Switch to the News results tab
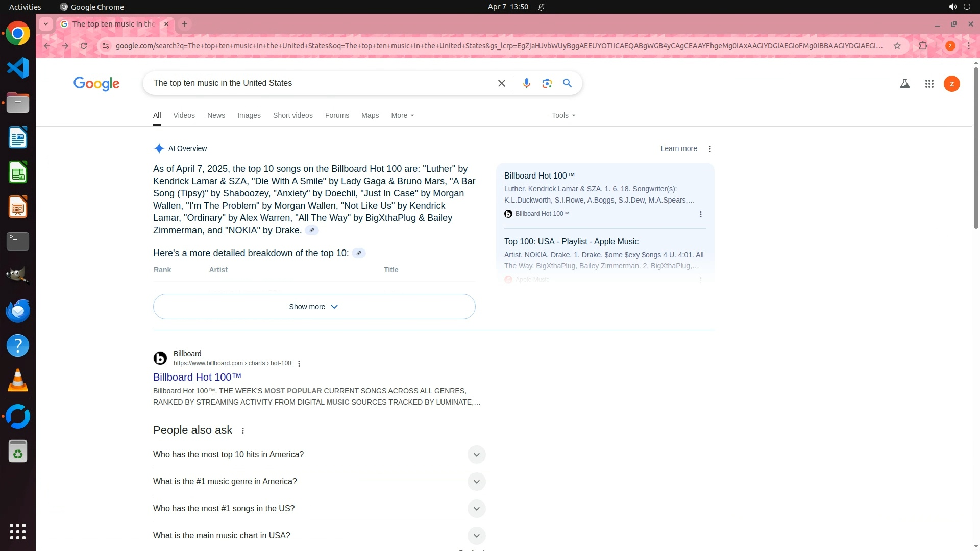The image size is (980, 551). 216,115
